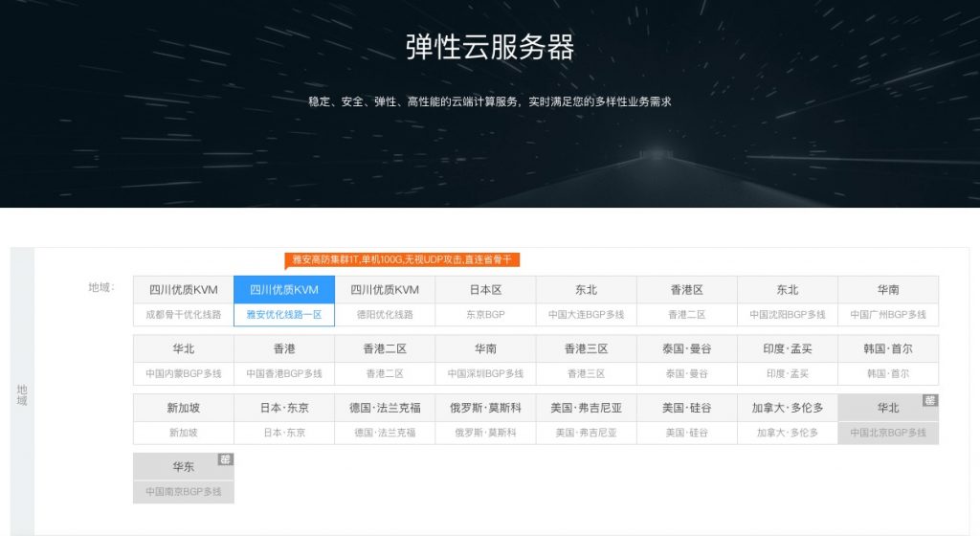Select 四川优质KVM 德阳优化线路 region
980x536 pixels.
[x=385, y=301]
